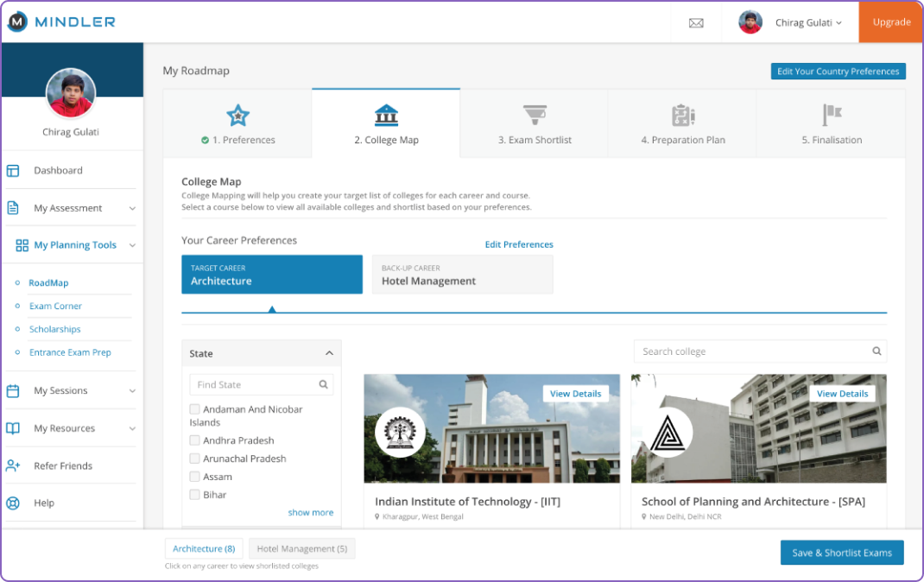The image size is (924, 582).
Task: Click the sidebar profile photo of Chirag Gulati
Action: (71, 93)
